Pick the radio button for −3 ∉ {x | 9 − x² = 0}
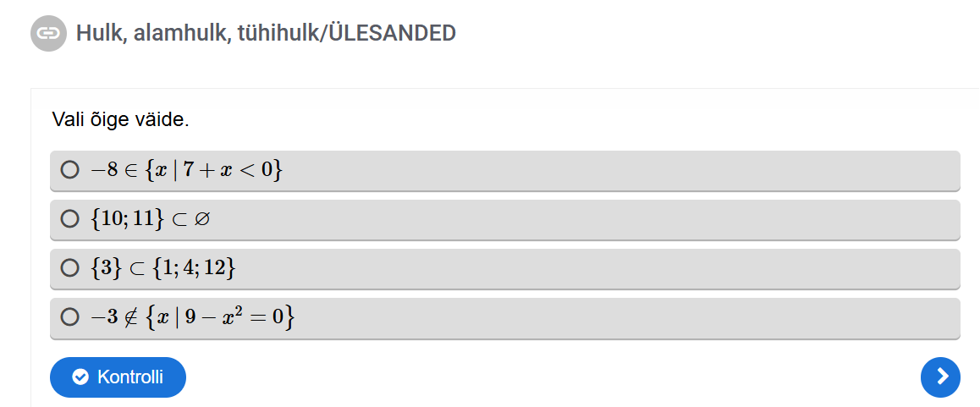 69,317
